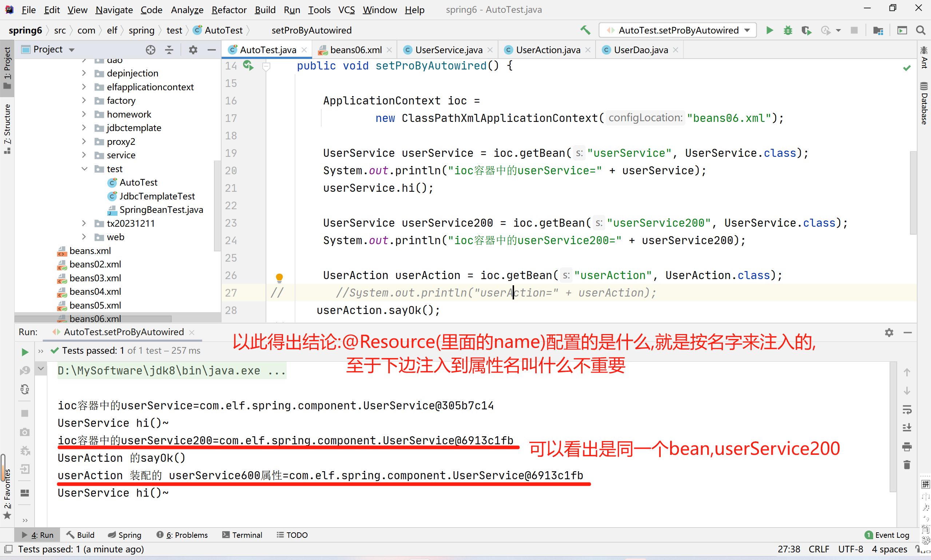This screenshot has height=560, width=931.
Task: Click the yellow lightbulb intention icon
Action: [279, 278]
